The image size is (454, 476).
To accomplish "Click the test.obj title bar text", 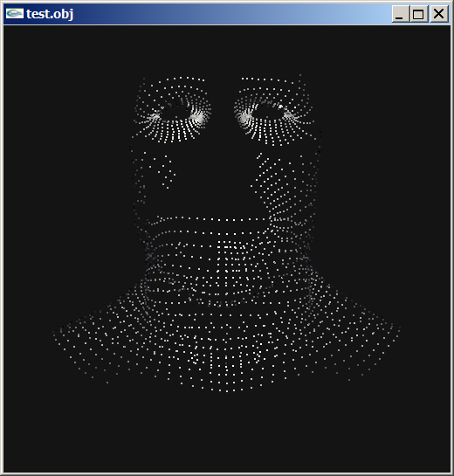I will [50, 14].
